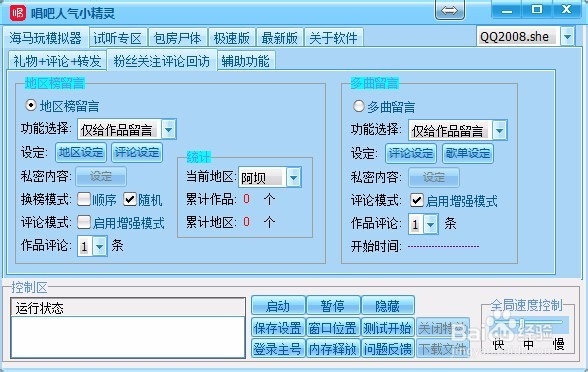Enable the 顺序 chart switching checkbox
The height and width of the screenshot is (372, 588).
click(84, 199)
